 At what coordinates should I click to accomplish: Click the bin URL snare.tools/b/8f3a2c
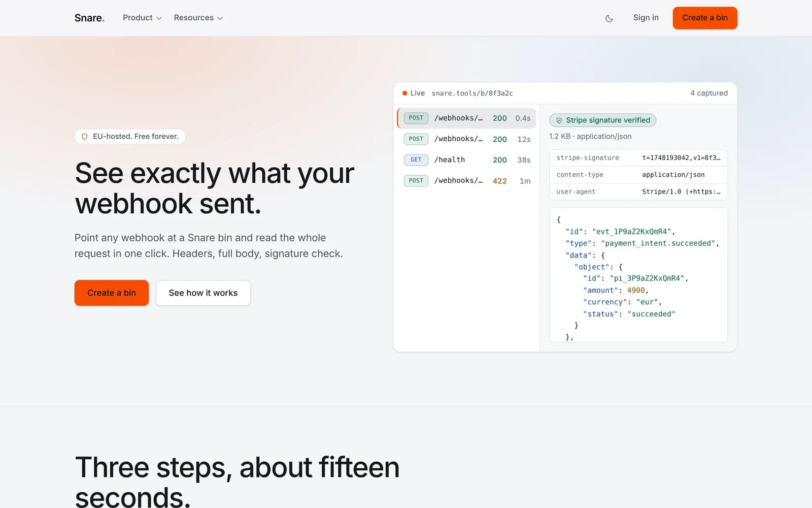(x=472, y=93)
